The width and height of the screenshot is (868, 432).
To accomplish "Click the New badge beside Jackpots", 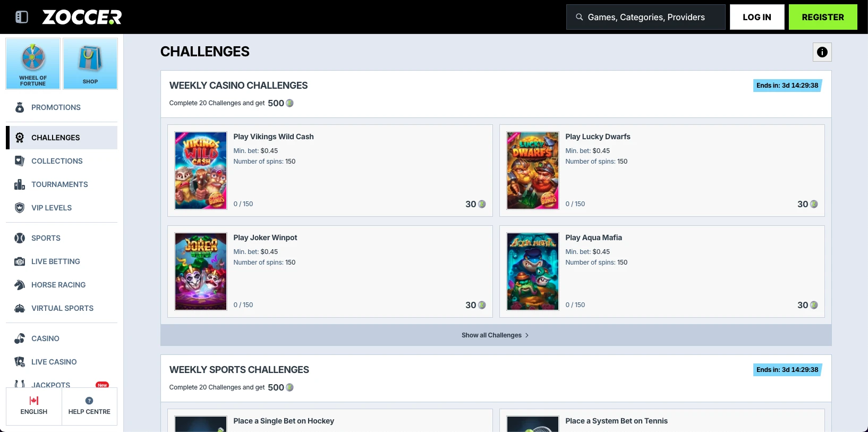I will coord(102,385).
